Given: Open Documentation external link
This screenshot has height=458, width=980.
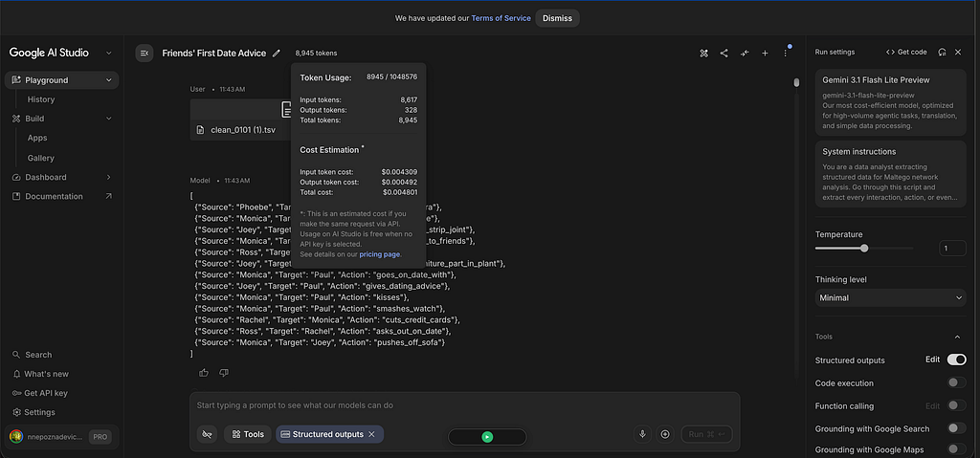Looking at the screenshot, I should pyautogui.click(x=61, y=196).
